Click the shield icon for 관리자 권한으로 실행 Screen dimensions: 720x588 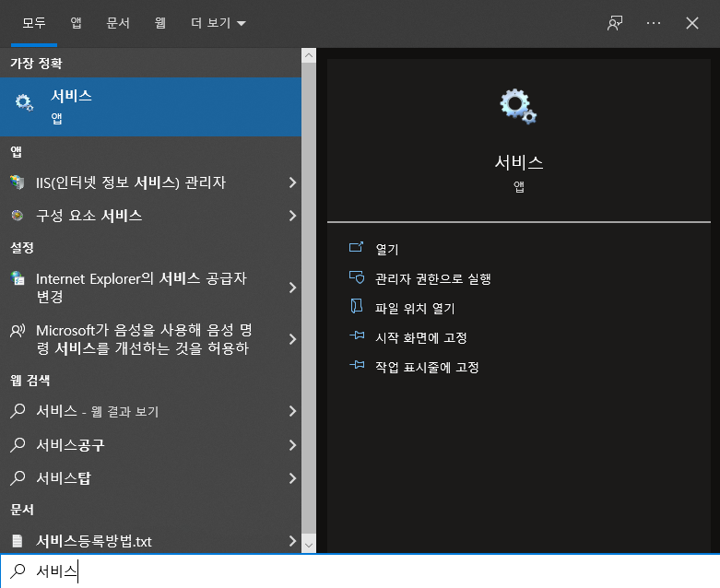tap(357, 277)
